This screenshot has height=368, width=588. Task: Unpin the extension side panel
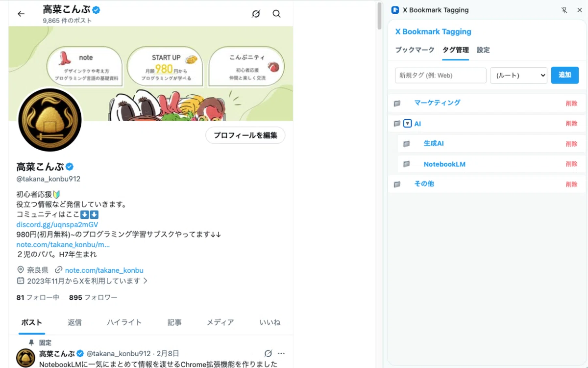pyautogui.click(x=564, y=10)
